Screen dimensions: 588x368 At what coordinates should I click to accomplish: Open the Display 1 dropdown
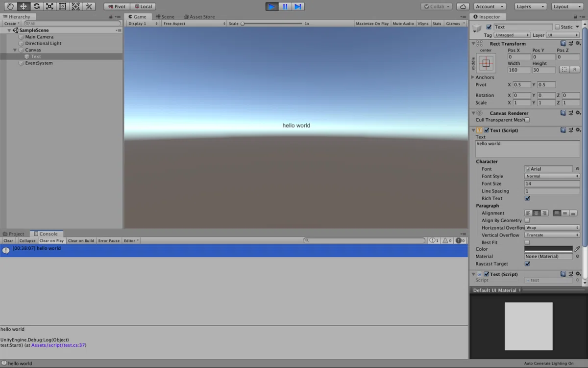coord(143,24)
